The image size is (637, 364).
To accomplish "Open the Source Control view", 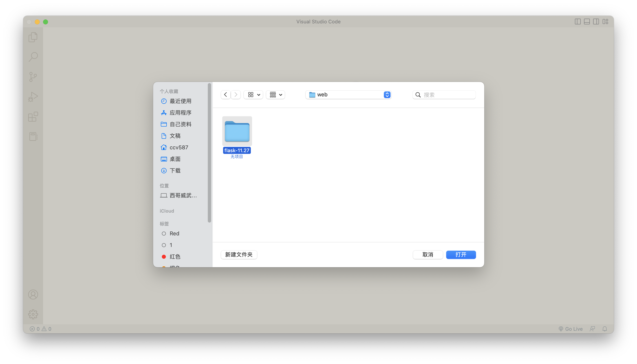I will 33,77.
